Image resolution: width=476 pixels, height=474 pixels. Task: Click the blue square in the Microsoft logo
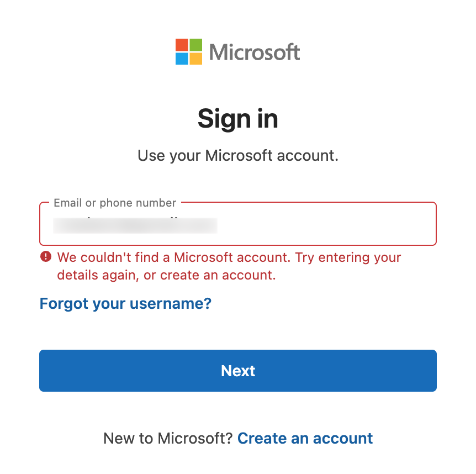point(182,59)
